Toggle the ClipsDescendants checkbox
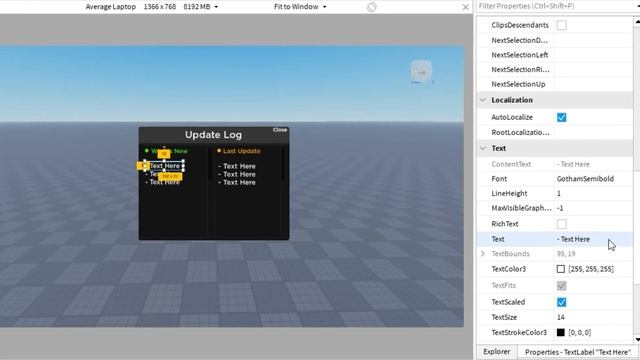The image size is (640, 360). click(562, 25)
